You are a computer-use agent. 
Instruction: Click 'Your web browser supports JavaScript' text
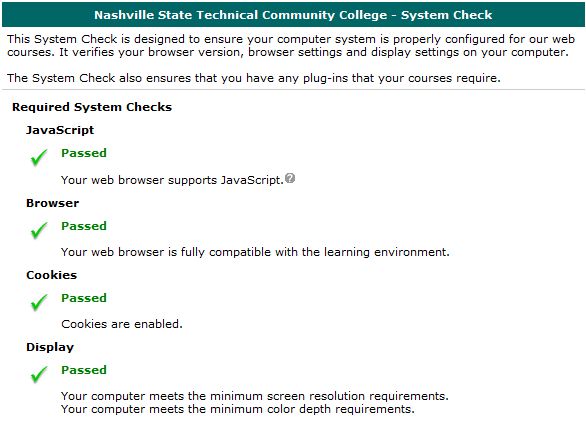(x=172, y=180)
